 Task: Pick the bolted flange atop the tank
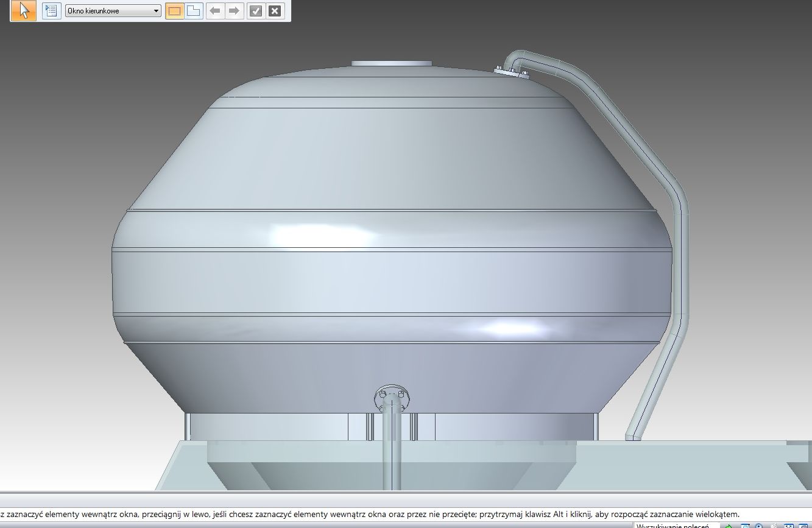(x=511, y=72)
